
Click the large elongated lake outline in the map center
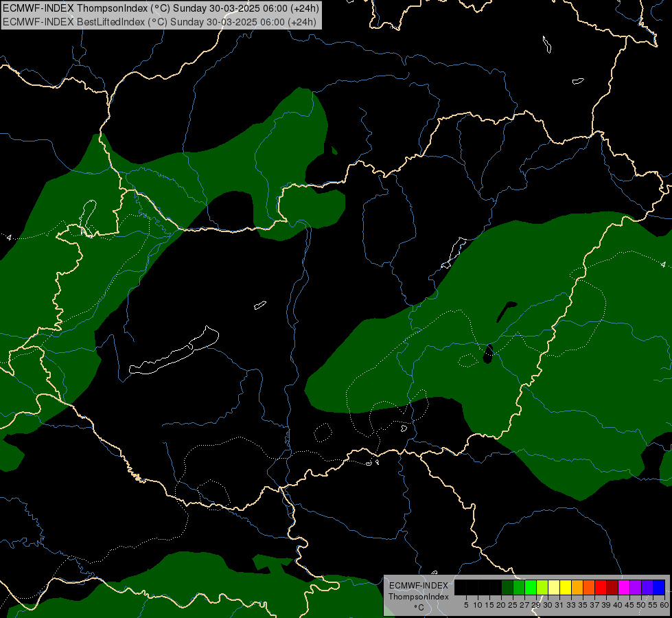pos(174,350)
